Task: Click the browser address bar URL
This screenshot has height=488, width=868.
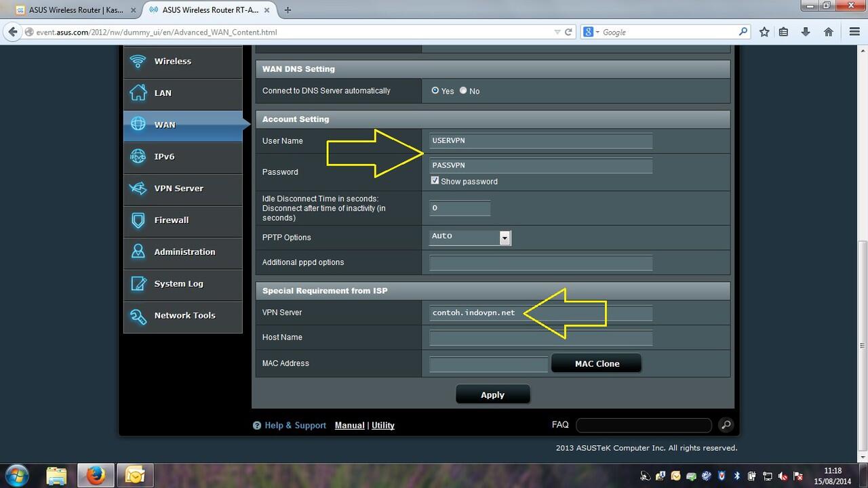Action: pyautogui.click(x=157, y=32)
